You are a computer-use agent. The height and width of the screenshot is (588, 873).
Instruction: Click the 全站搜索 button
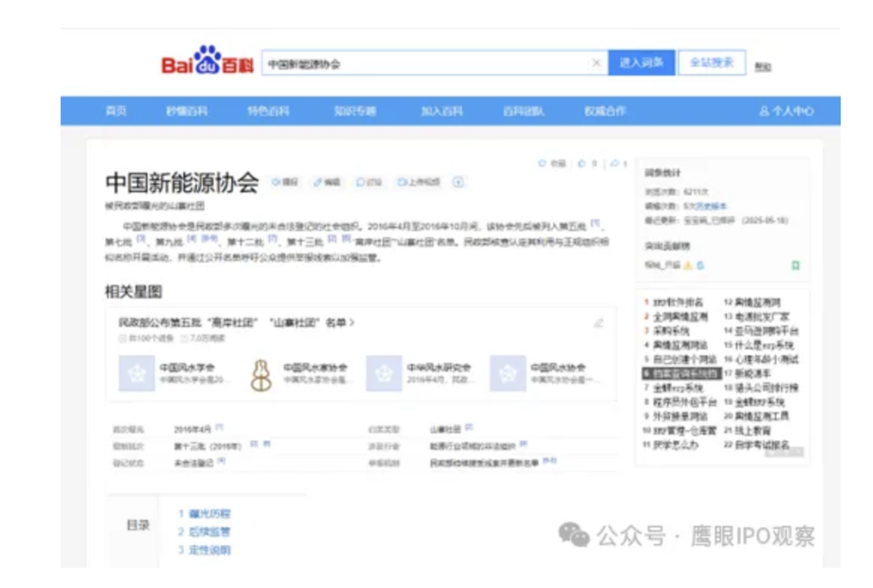pos(711,63)
